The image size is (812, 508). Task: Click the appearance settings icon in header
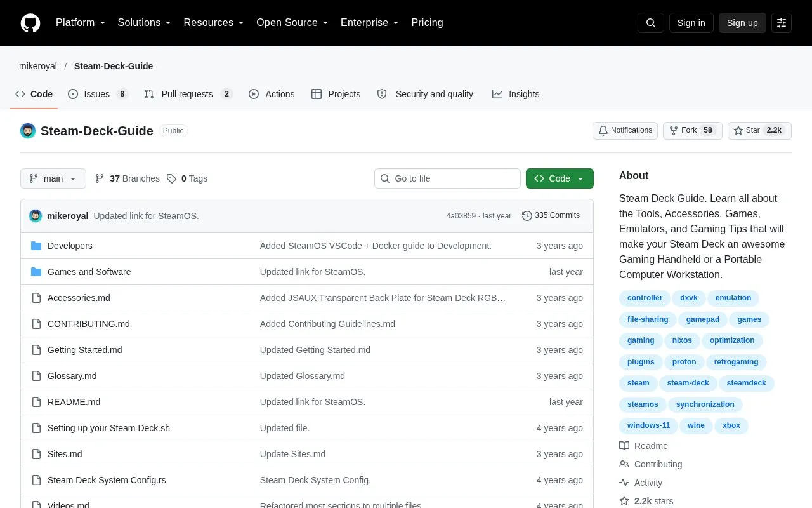coord(782,23)
